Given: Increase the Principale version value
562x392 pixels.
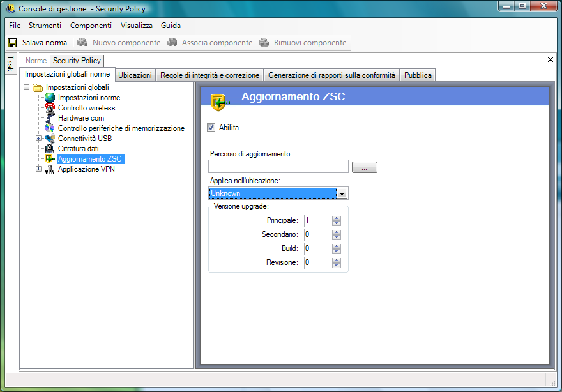Looking at the screenshot, I should [336, 218].
